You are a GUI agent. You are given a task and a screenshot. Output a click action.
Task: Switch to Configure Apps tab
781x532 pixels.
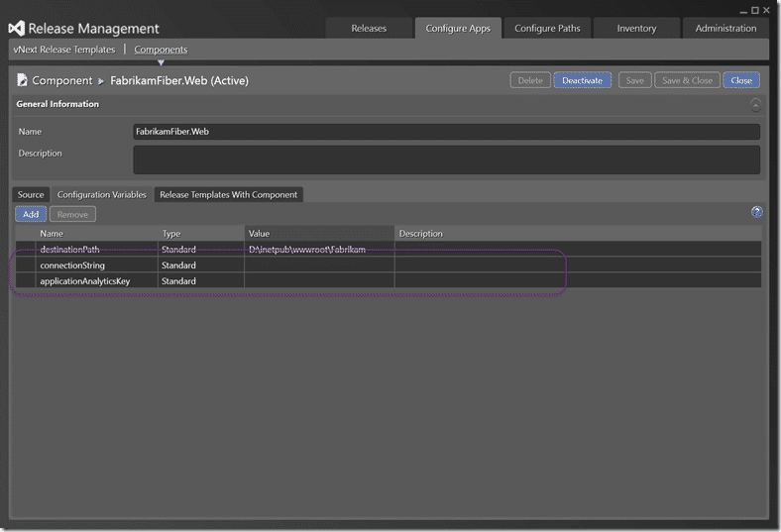pos(458,29)
